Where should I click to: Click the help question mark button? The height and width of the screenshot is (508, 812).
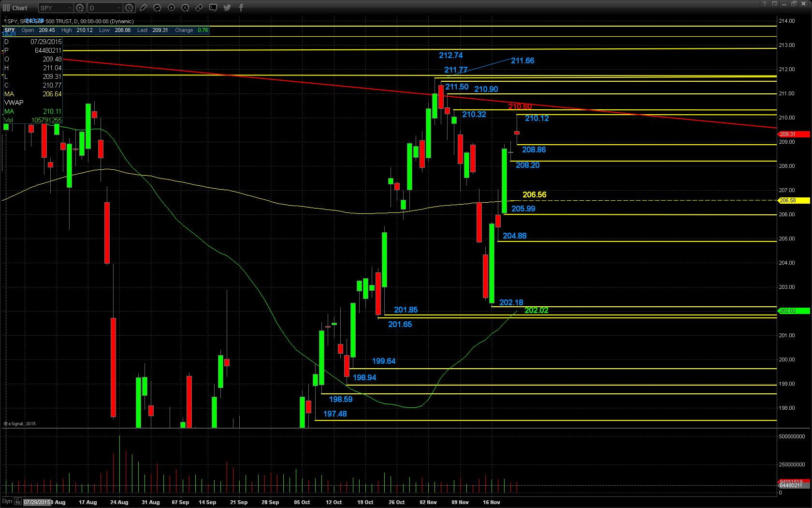(764, 4)
